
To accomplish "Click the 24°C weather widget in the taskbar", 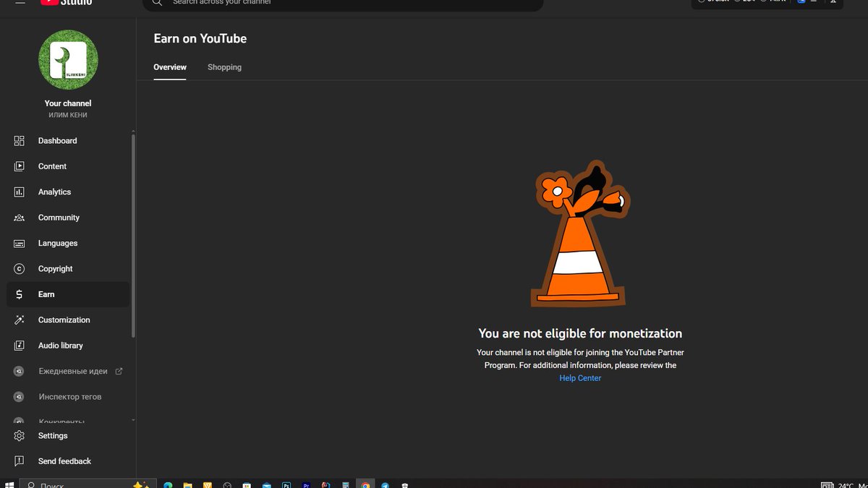I will click(x=846, y=485).
